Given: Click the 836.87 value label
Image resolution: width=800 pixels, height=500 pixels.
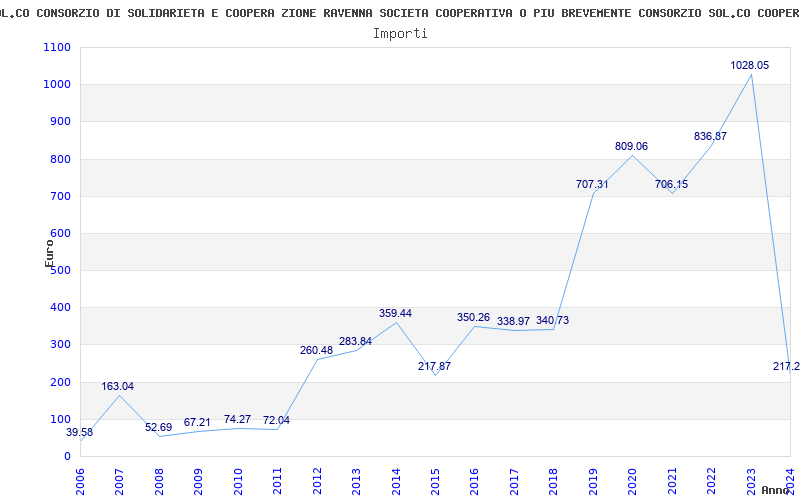Looking at the screenshot, I should click(x=710, y=136).
